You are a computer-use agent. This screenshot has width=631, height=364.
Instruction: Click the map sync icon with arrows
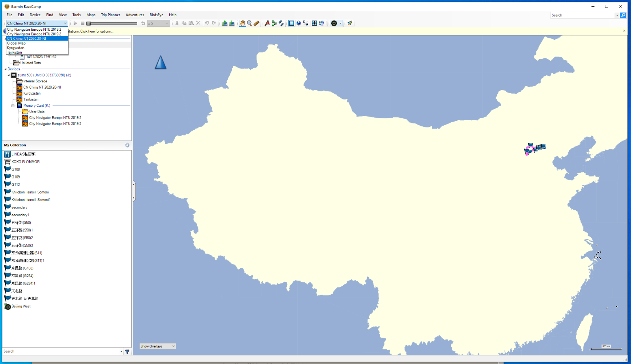click(x=321, y=23)
